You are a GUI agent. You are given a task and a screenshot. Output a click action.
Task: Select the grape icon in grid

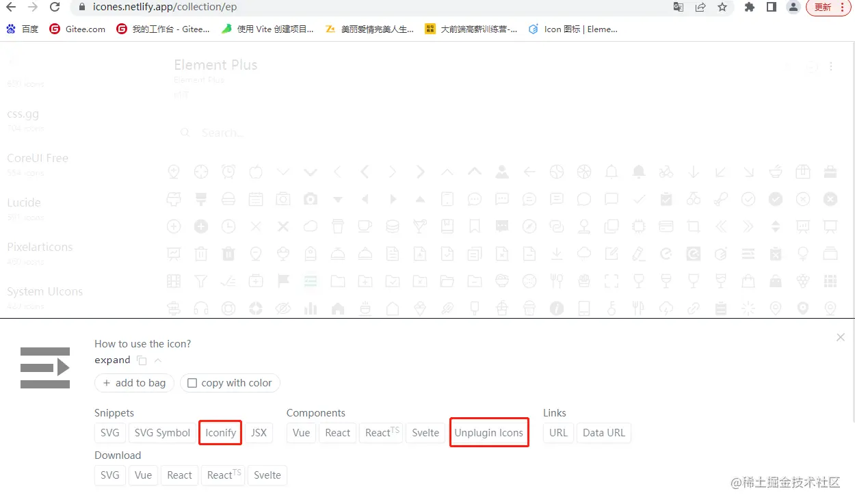(x=803, y=281)
